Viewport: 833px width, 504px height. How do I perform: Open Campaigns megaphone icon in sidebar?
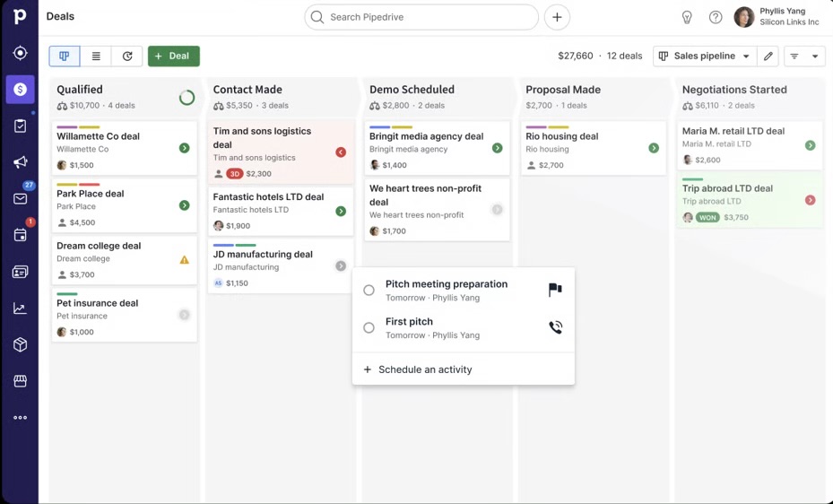coord(20,162)
